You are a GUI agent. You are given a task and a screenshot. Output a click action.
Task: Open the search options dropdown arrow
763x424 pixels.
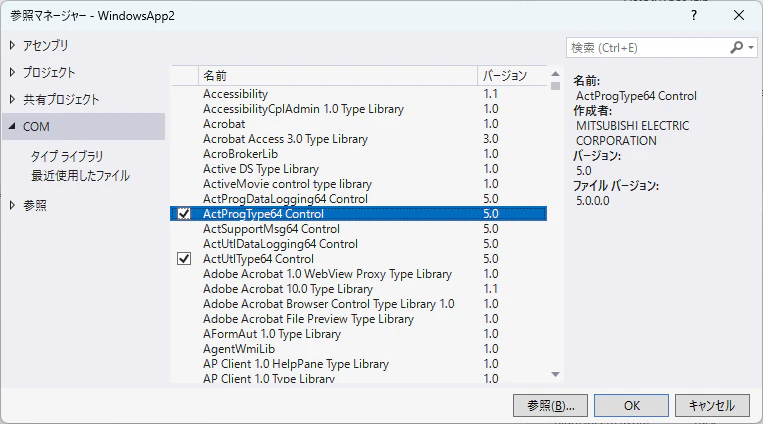[x=751, y=48]
